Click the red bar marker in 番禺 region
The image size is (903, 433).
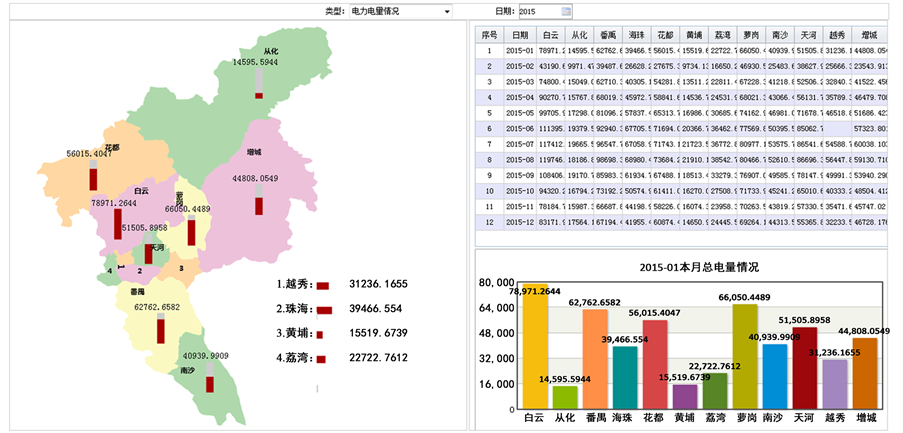[x=160, y=331]
